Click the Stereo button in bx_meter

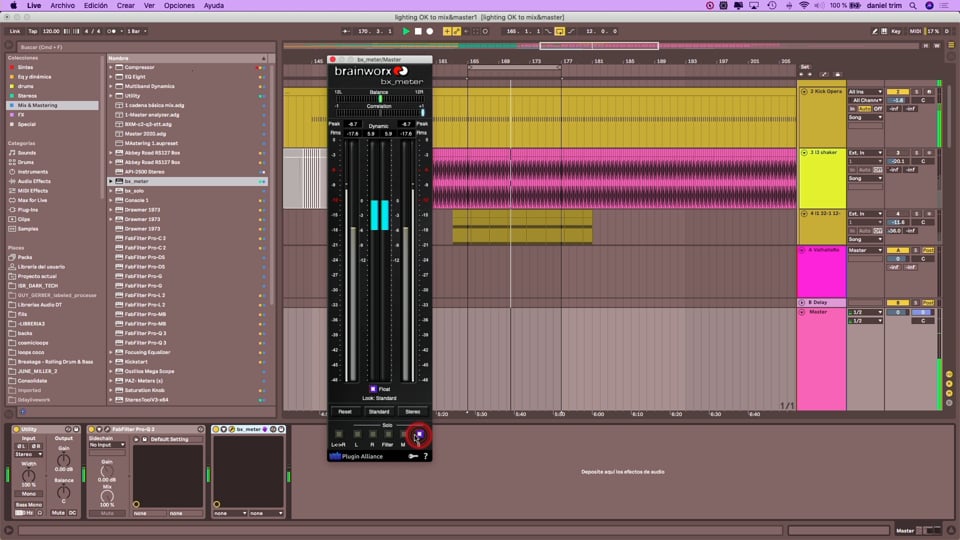tap(413, 411)
